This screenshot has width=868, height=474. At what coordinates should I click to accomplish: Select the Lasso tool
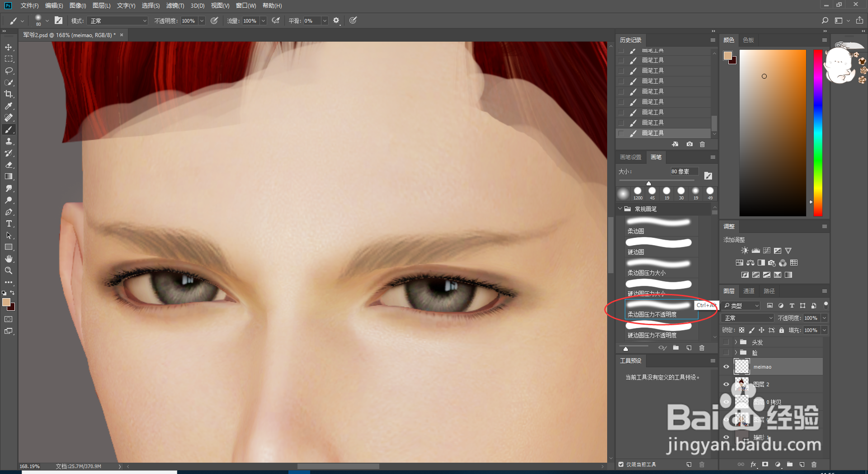click(x=9, y=71)
